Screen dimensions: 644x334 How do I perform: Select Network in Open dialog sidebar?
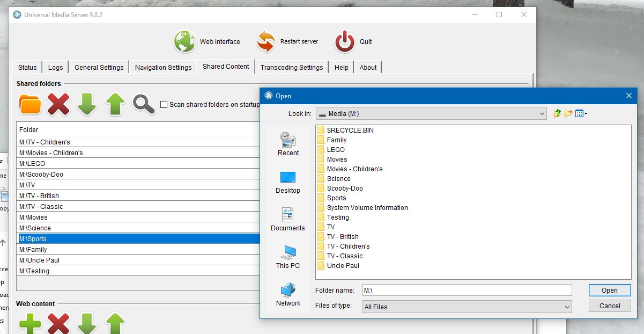point(288,294)
